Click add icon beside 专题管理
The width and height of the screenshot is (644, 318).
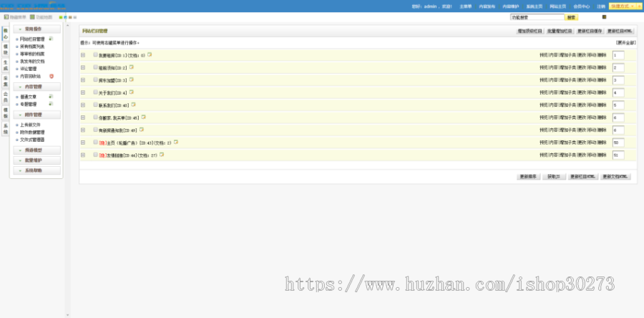[x=51, y=104]
